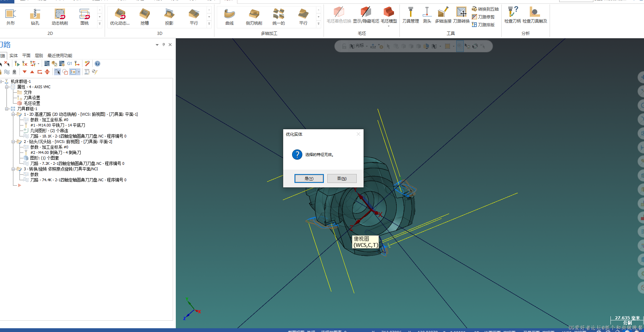Image resolution: width=644 pixels, height=332 pixels.
Task: Select the 挖槽 pocket 3D toolpath
Action: coord(145,17)
